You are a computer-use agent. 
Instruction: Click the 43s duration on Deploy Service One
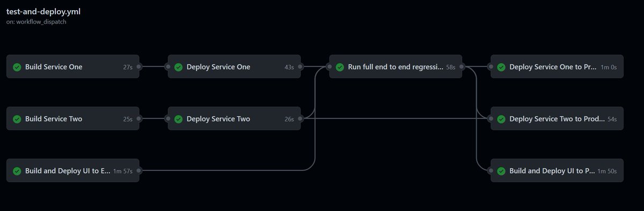coord(289,67)
